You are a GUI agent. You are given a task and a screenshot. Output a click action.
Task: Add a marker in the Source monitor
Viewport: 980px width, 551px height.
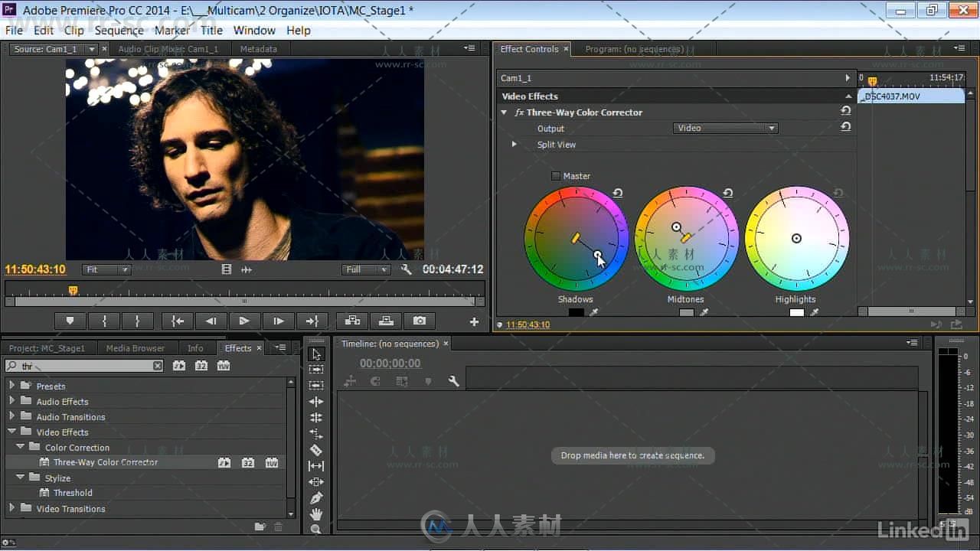point(70,321)
